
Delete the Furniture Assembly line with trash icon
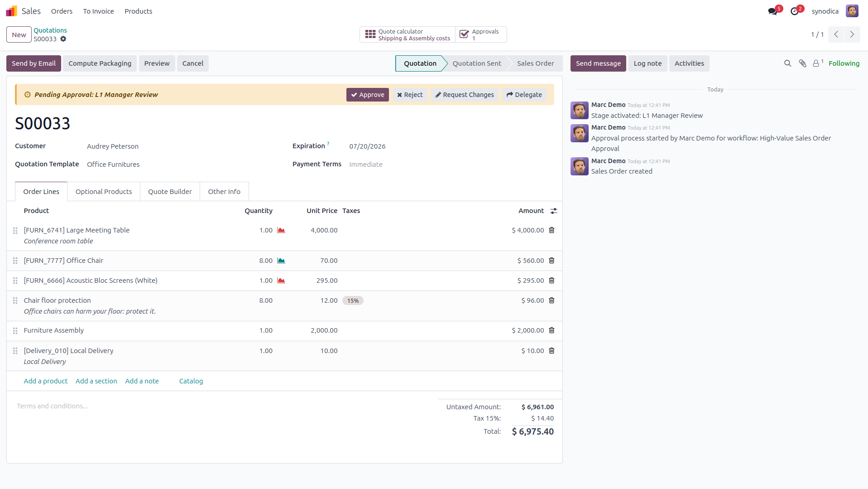(x=551, y=330)
